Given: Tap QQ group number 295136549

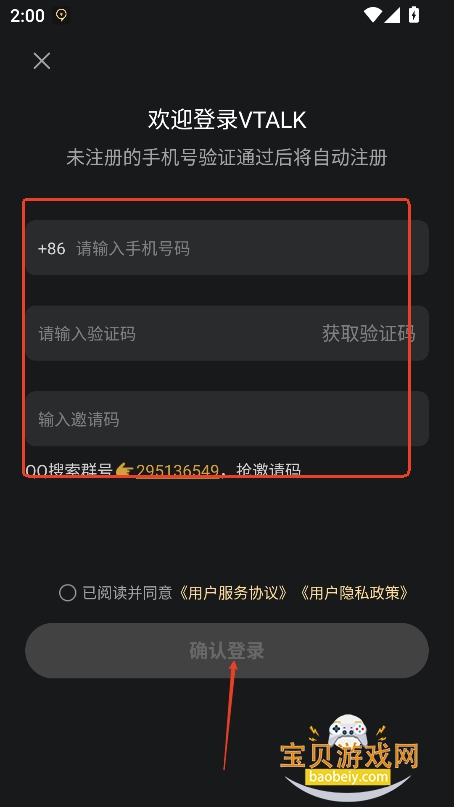Looking at the screenshot, I should (178, 470).
